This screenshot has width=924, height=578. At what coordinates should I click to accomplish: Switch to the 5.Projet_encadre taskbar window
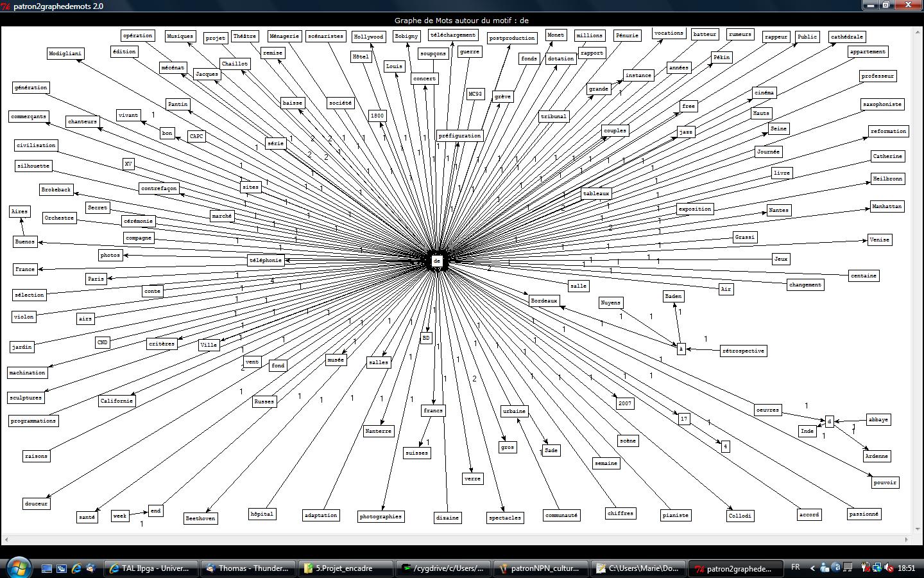pyautogui.click(x=346, y=568)
